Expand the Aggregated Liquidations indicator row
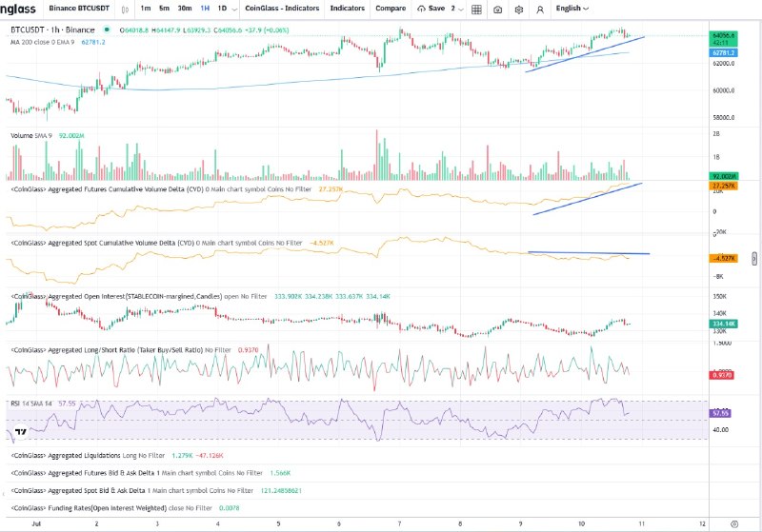This screenshot has height=532, width=762. pos(88,455)
